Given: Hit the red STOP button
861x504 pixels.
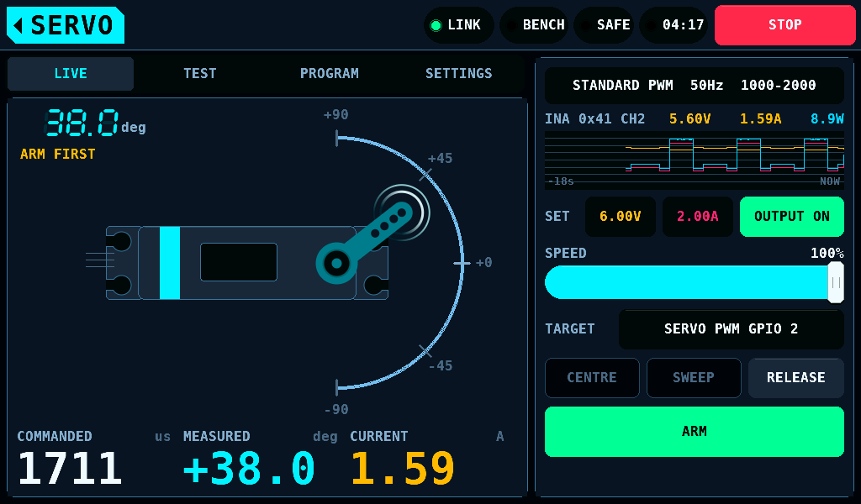Looking at the screenshot, I should [x=784, y=25].
